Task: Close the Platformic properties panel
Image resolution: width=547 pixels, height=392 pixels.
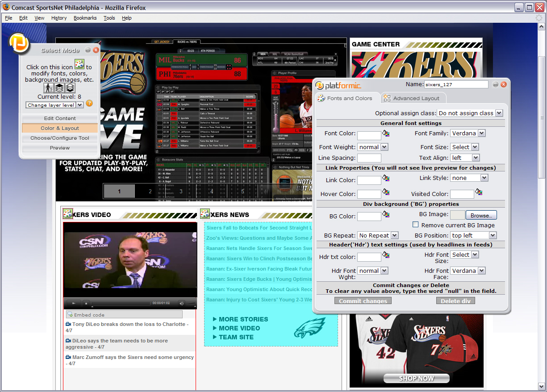Action: pyautogui.click(x=504, y=84)
